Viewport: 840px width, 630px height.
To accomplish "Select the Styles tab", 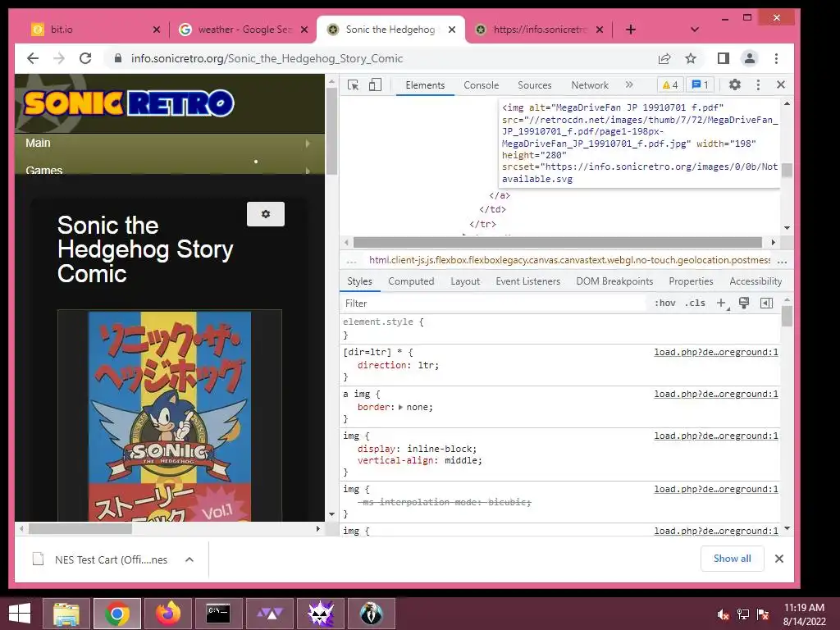I will [359, 281].
